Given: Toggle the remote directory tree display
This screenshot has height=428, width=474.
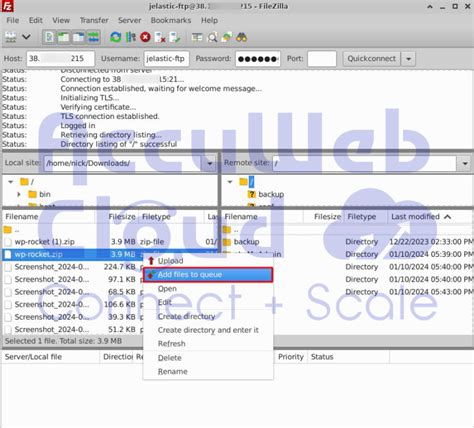Looking at the screenshot, I should pyautogui.click(x=79, y=37).
